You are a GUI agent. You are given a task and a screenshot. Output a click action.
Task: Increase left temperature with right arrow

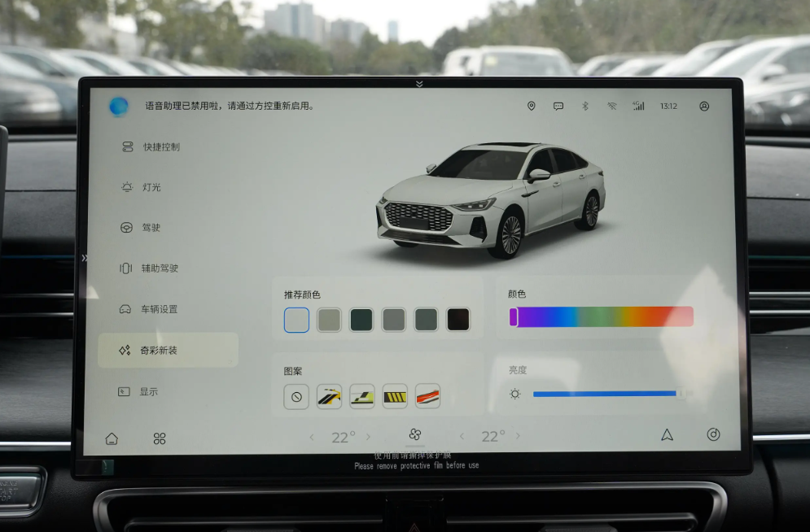pyautogui.click(x=368, y=437)
